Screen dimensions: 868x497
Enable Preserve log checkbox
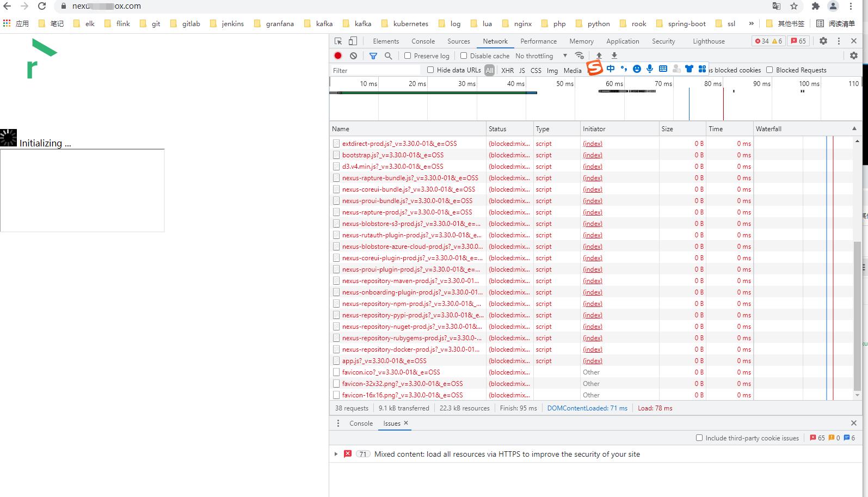(408, 56)
